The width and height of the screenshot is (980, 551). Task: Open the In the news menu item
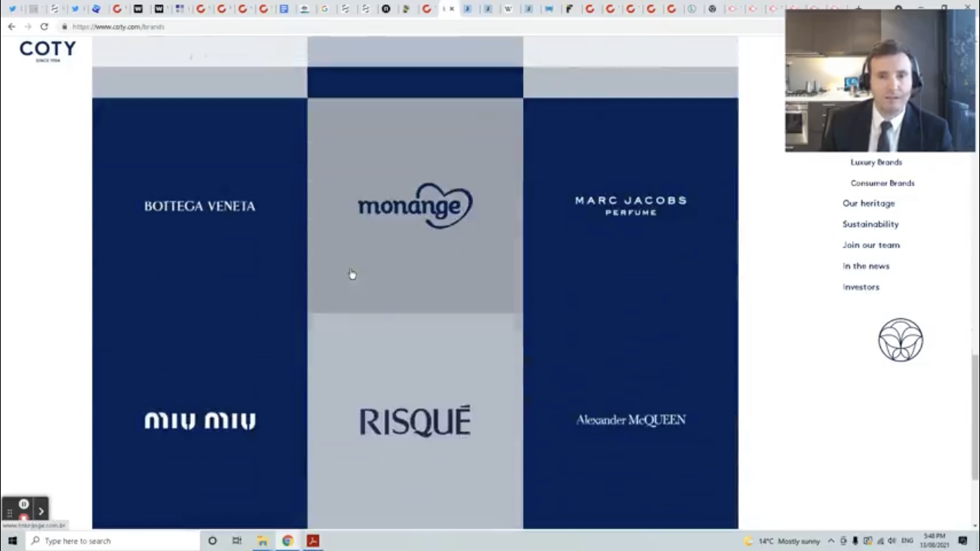[866, 266]
